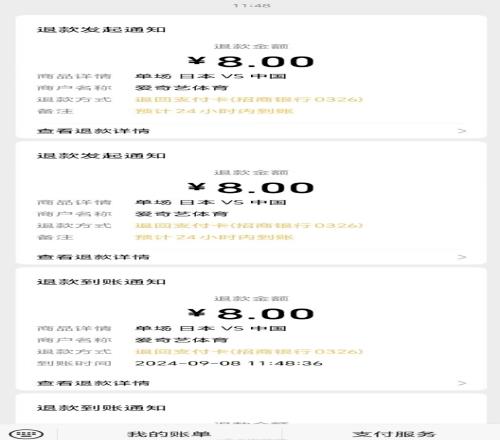Viewport: 500px width, 440px height.
Task: Click the chevron arrow of the second 退款发起通知 card
Action: click(462, 257)
